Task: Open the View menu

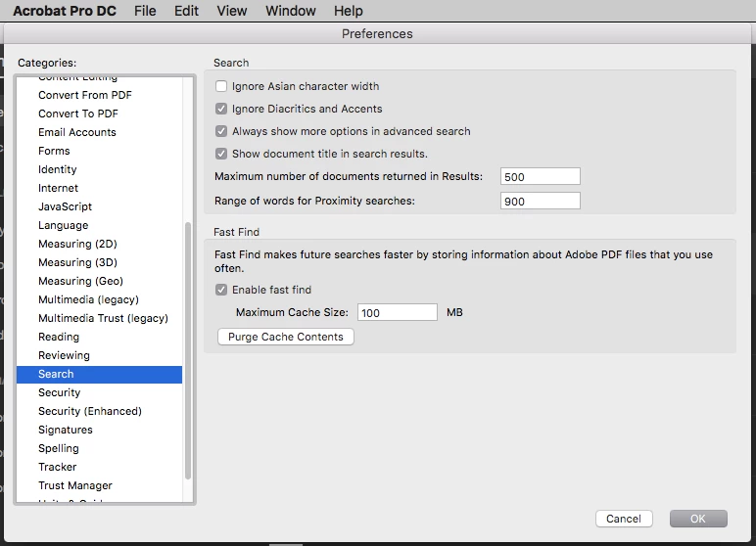Action: [x=232, y=11]
